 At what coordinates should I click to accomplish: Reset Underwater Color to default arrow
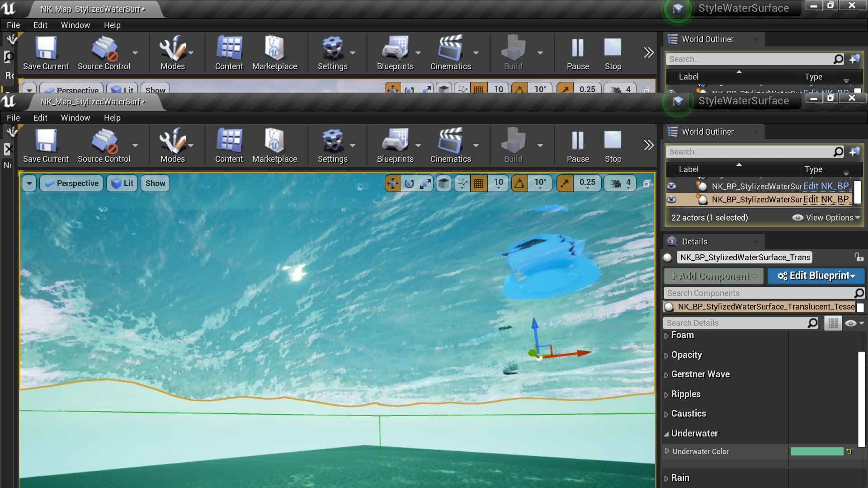click(x=849, y=451)
